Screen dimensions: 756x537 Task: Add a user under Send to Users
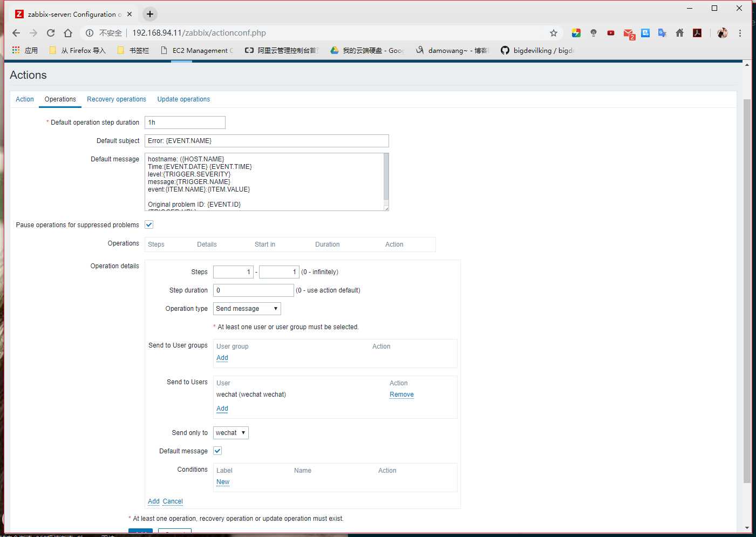point(222,409)
